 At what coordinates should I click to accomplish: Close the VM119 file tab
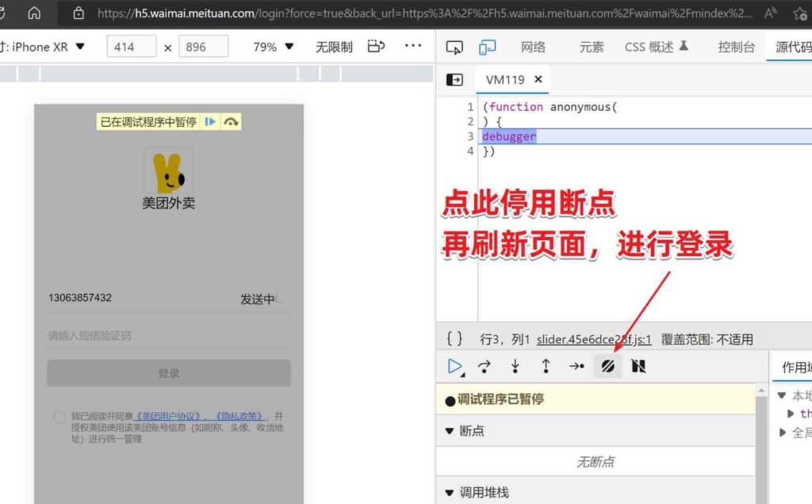pyautogui.click(x=538, y=79)
